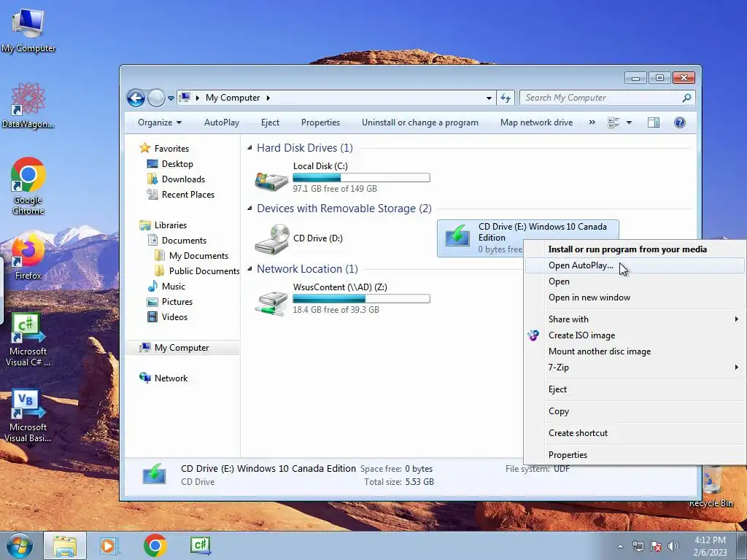Click Uninstall or change a program
747x560 pixels.
[x=419, y=122]
